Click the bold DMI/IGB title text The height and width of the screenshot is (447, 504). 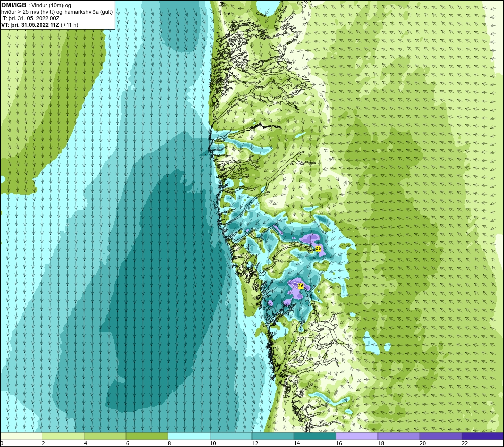click(x=14, y=5)
